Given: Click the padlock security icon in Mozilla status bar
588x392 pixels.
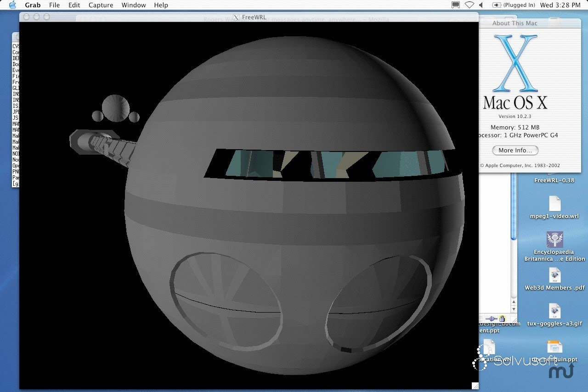Looking at the screenshot, I should [x=502, y=319].
